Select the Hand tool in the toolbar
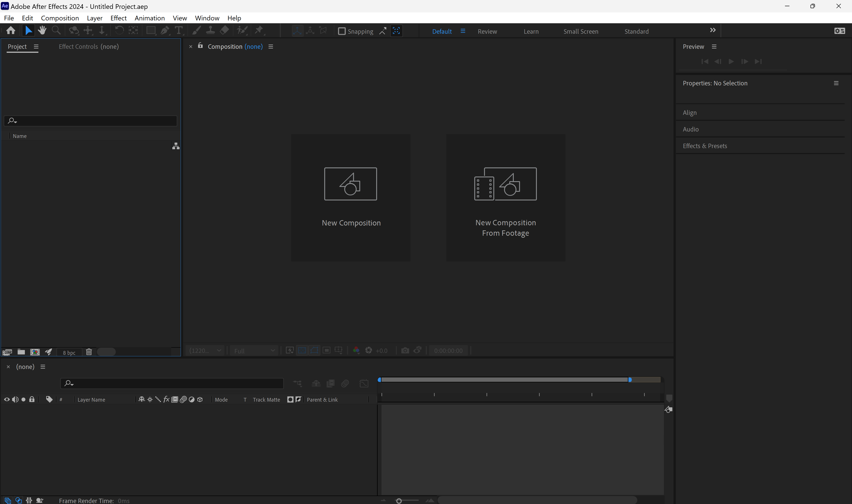The image size is (852, 504). [x=42, y=30]
